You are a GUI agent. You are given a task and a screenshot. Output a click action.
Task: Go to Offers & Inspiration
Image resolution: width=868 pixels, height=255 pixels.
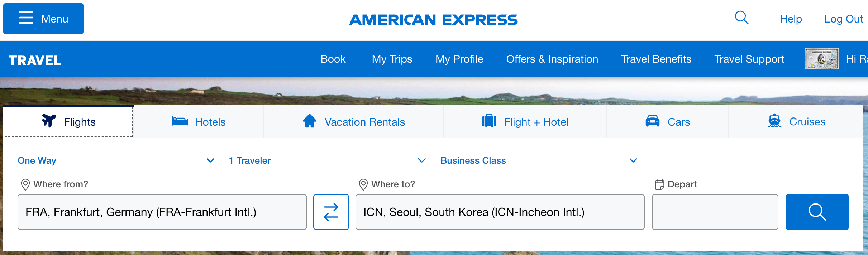point(552,59)
